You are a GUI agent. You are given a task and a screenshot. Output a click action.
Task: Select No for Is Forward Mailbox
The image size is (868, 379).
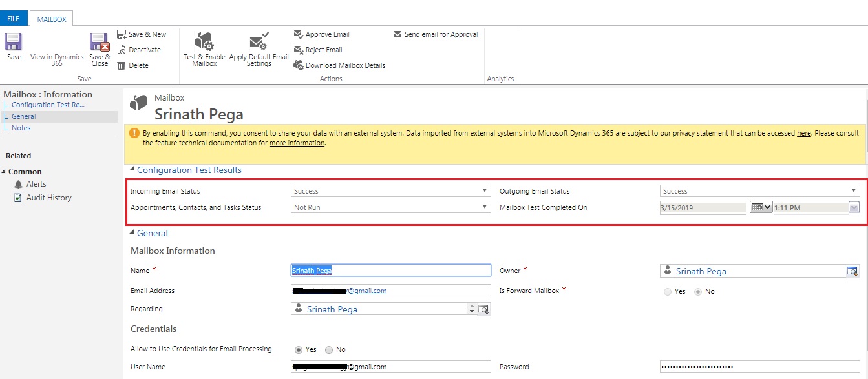point(698,292)
